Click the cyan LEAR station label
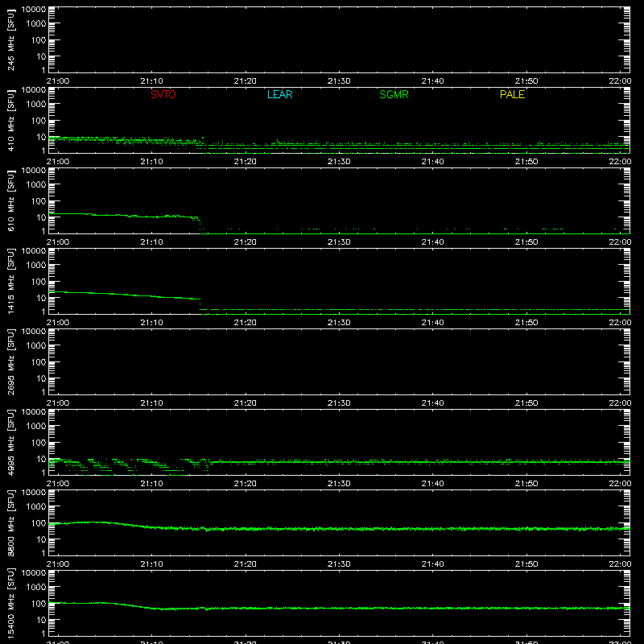644x644 pixels. [279, 94]
